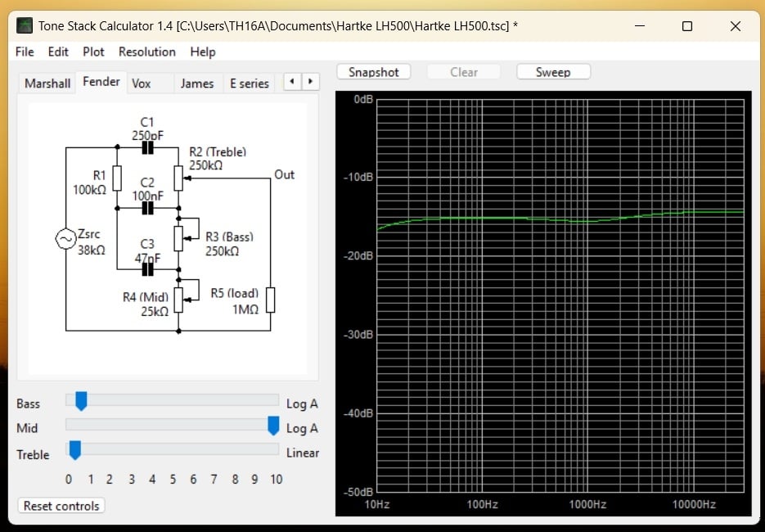Maximize the Tone Stack Calculator window

(687, 26)
